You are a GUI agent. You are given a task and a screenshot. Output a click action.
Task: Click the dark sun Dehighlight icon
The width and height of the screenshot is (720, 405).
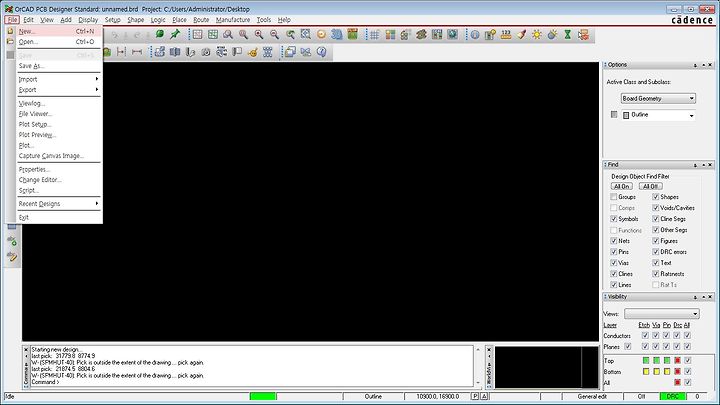click(x=552, y=34)
